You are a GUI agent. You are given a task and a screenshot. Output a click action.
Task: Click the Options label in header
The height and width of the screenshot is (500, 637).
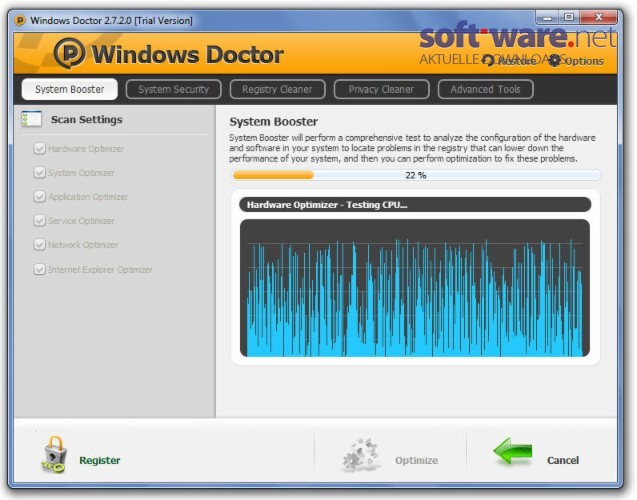[584, 61]
